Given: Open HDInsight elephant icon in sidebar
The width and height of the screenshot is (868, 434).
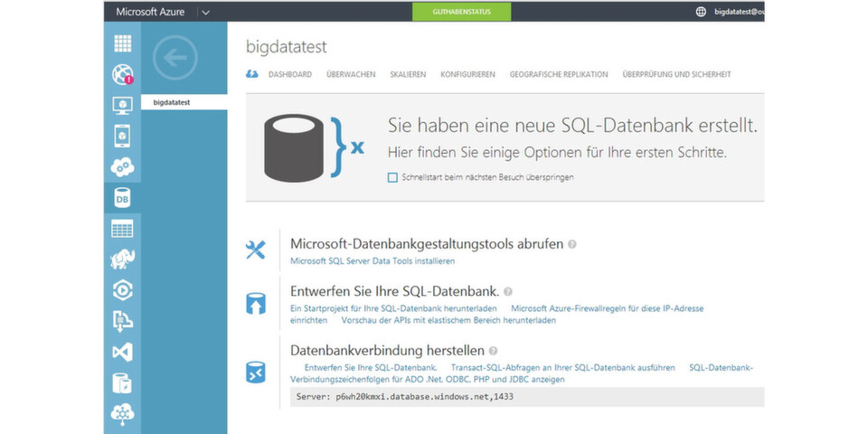Looking at the screenshot, I should [122, 259].
